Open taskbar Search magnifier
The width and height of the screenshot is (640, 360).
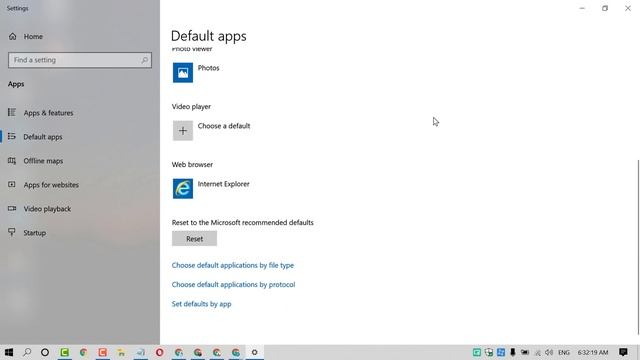click(27, 352)
